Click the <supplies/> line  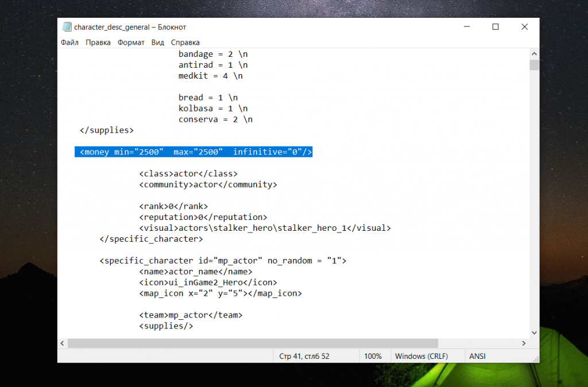click(x=166, y=326)
